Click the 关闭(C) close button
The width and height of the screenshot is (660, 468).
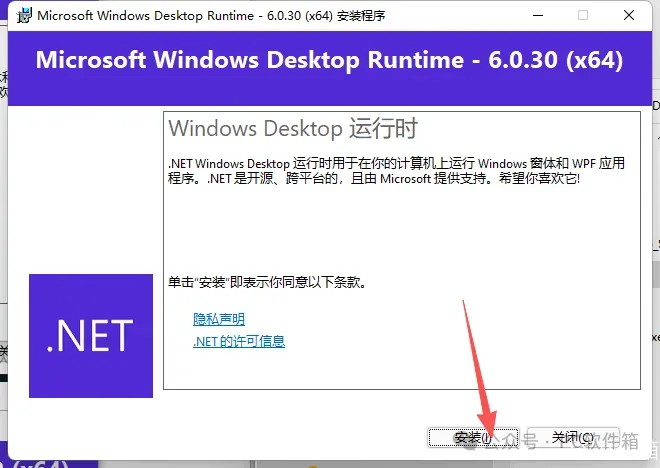[573, 438]
